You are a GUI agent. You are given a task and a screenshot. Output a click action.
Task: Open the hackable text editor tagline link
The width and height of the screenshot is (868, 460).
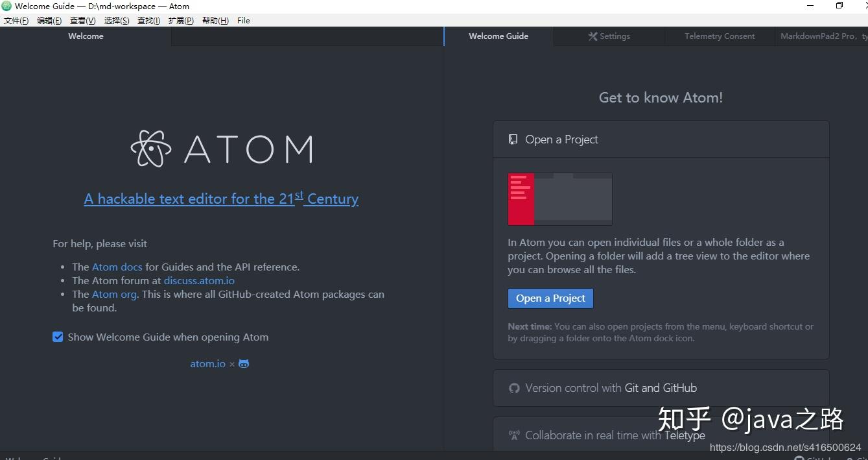click(x=221, y=199)
